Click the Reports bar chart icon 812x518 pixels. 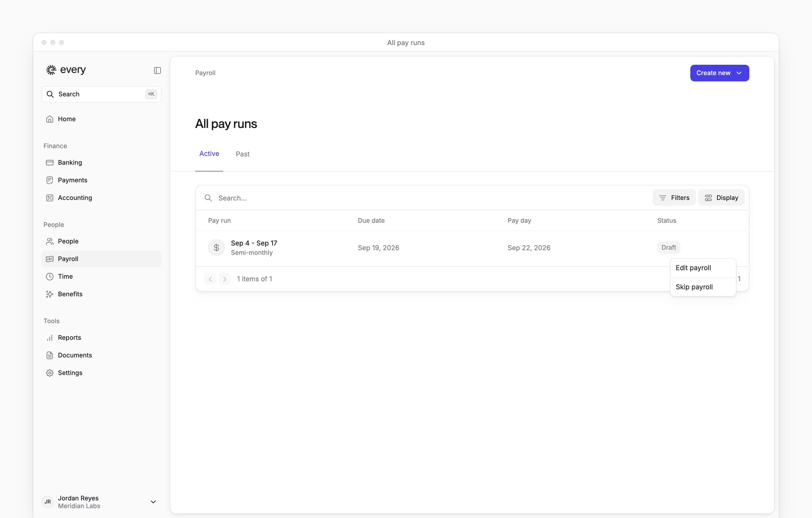49,337
